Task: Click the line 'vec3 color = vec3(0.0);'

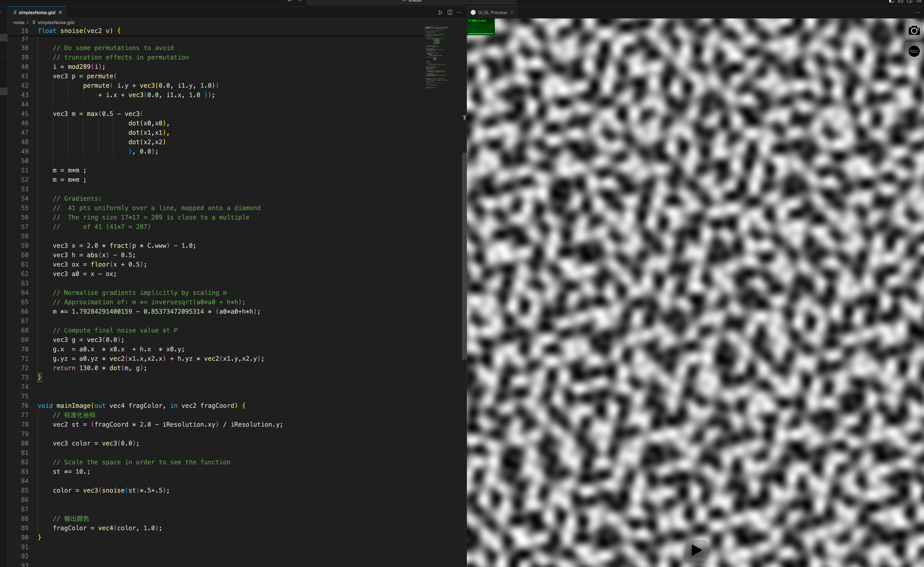Action: [x=96, y=443]
